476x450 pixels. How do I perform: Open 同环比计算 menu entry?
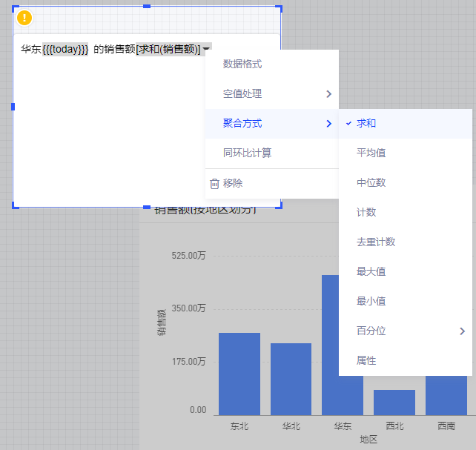(x=247, y=153)
